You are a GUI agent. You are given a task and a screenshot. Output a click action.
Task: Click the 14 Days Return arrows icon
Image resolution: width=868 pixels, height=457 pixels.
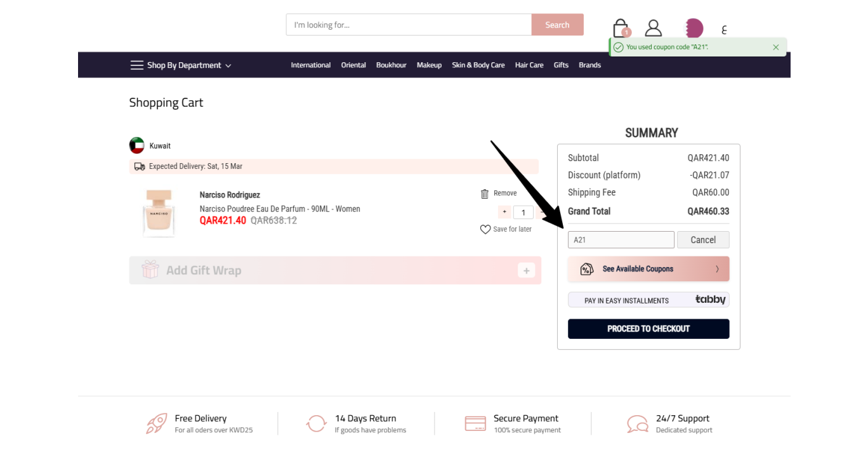pos(317,423)
